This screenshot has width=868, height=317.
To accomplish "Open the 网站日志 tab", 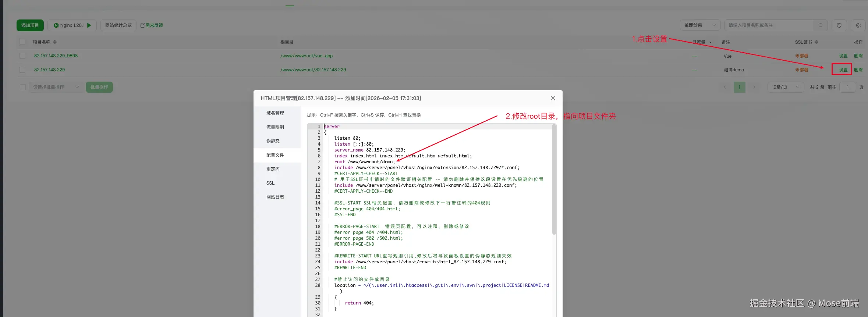I will (x=275, y=197).
